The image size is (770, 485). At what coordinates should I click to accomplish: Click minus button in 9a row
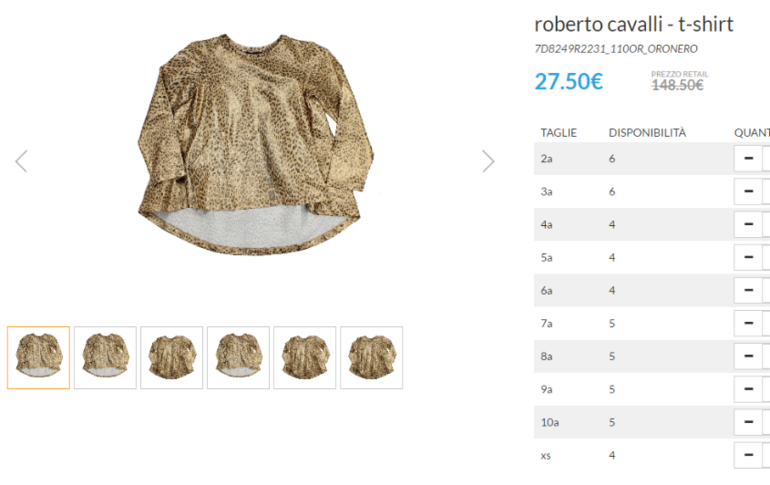(x=748, y=389)
